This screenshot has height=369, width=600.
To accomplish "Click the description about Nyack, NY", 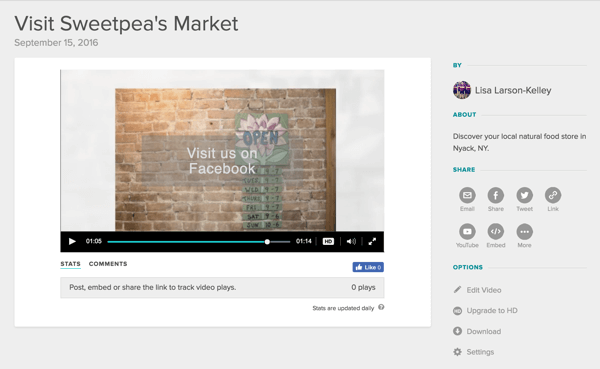I will click(519, 142).
